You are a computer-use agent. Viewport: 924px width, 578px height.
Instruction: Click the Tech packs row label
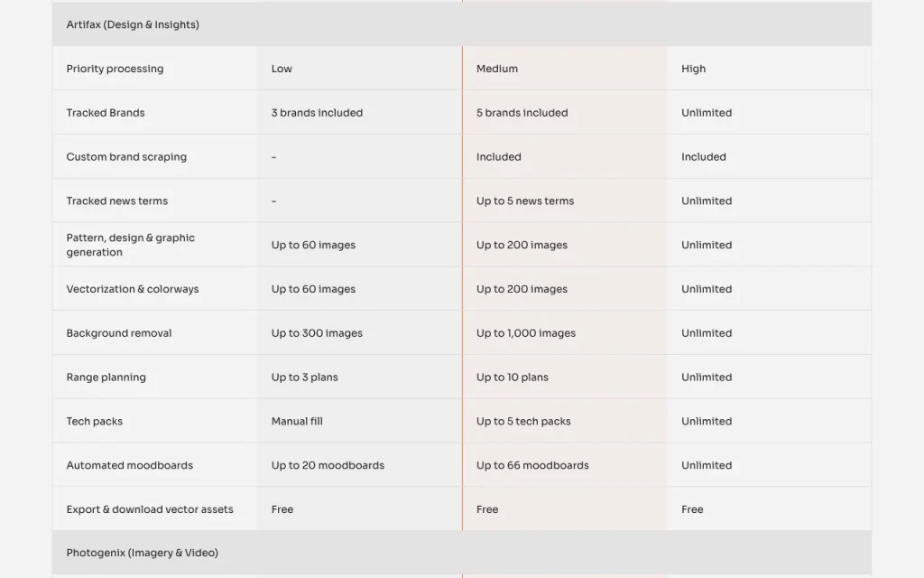pos(94,421)
